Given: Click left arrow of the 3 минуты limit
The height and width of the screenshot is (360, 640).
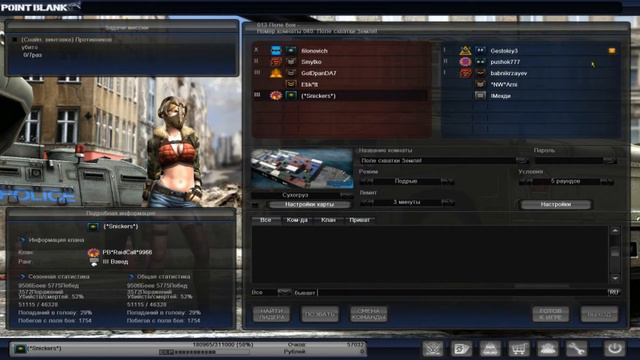Looking at the screenshot, I should 367,202.
